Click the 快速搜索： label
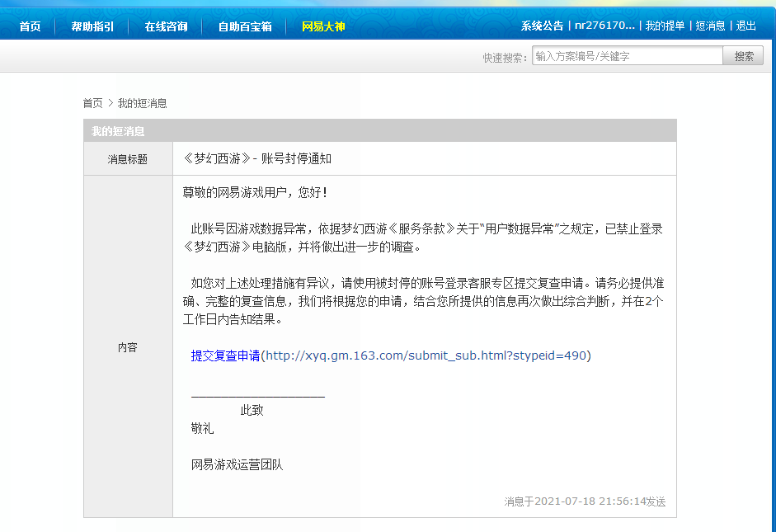The height and width of the screenshot is (532, 776). coord(506,58)
